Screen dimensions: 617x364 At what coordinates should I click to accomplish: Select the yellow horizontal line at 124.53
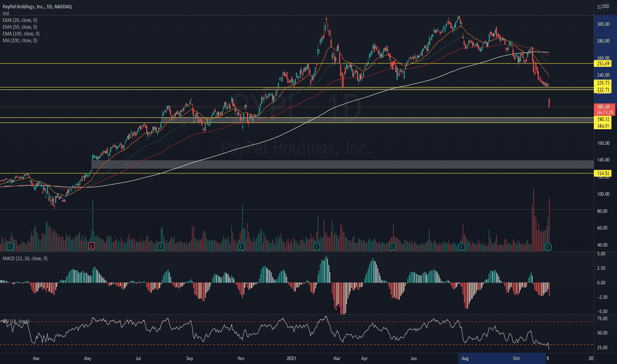click(x=297, y=173)
